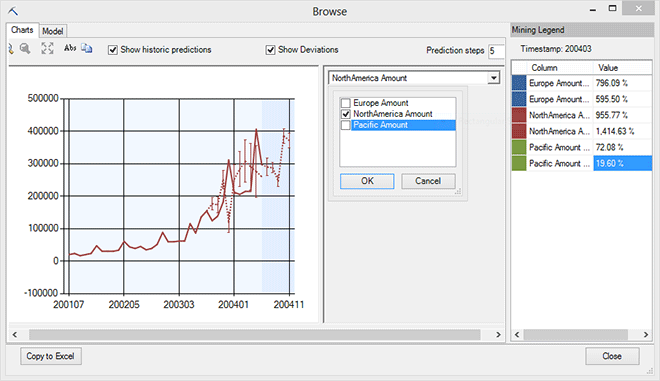Image resolution: width=660 pixels, height=381 pixels.
Task: Click Copy to Excel button
Action: (x=51, y=356)
